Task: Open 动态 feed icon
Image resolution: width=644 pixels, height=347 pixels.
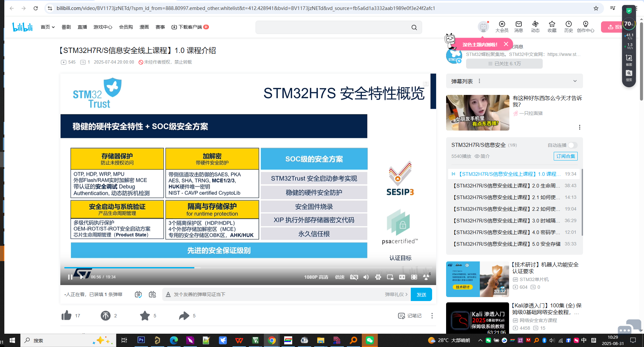Action: (x=535, y=27)
